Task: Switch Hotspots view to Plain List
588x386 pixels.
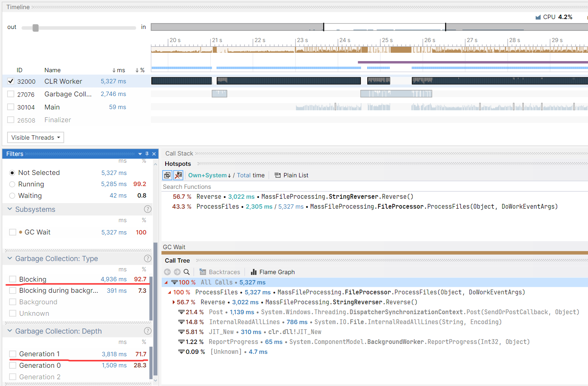Action: point(291,175)
